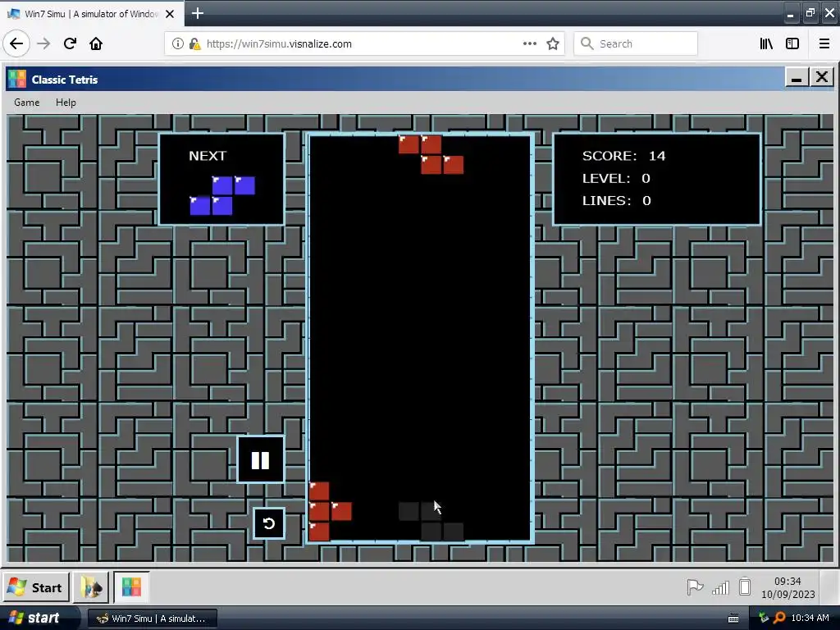Viewport: 840px width, 630px height.
Task: Click the green-arrow tray icon
Action: (x=764, y=618)
